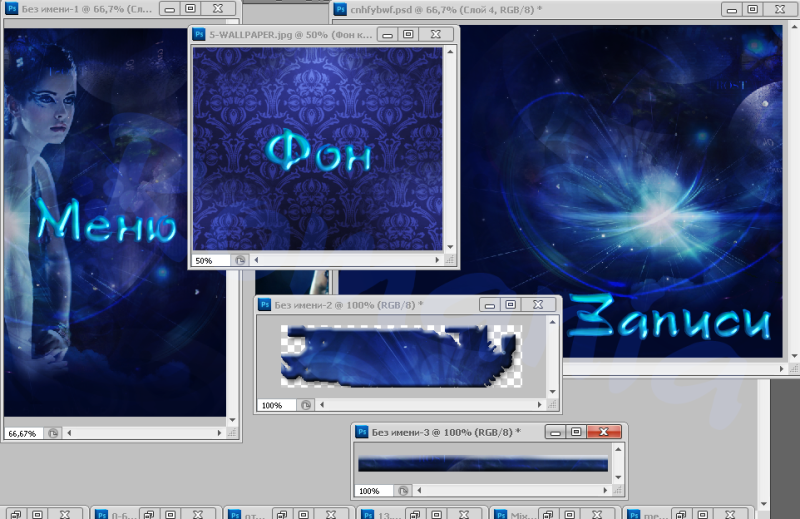Click the scroll-left arrow in the 5-WALLPAPER window

pos(256,260)
